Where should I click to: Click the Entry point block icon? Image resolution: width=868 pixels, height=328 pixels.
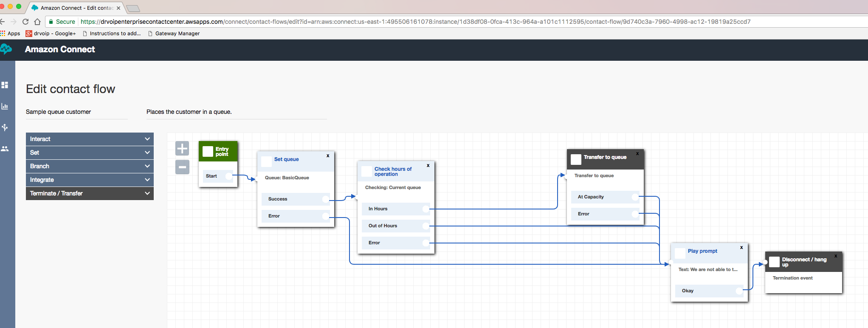coord(208,152)
